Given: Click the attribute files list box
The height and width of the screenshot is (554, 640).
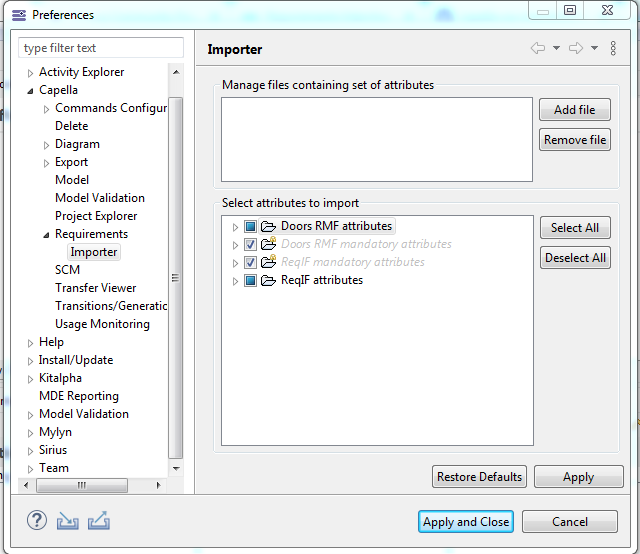Looking at the screenshot, I should 377,139.
